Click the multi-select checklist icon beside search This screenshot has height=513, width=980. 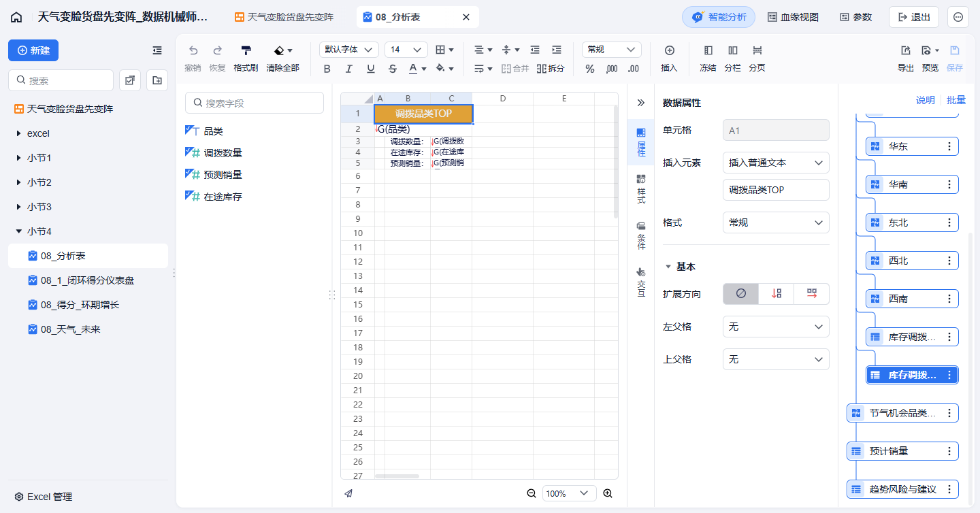click(130, 80)
